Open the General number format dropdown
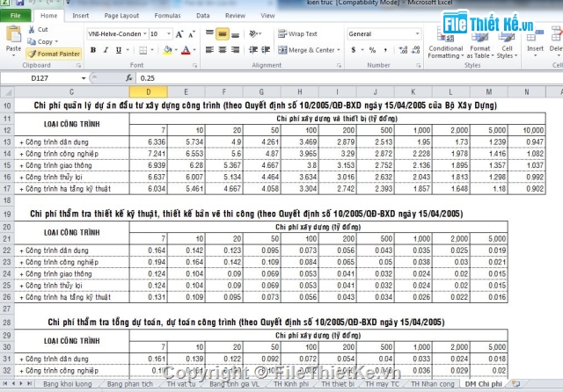 417,33
